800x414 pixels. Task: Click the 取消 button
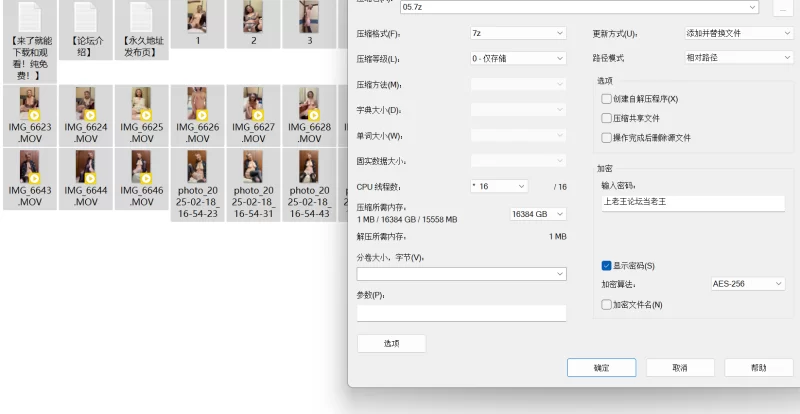(680, 368)
